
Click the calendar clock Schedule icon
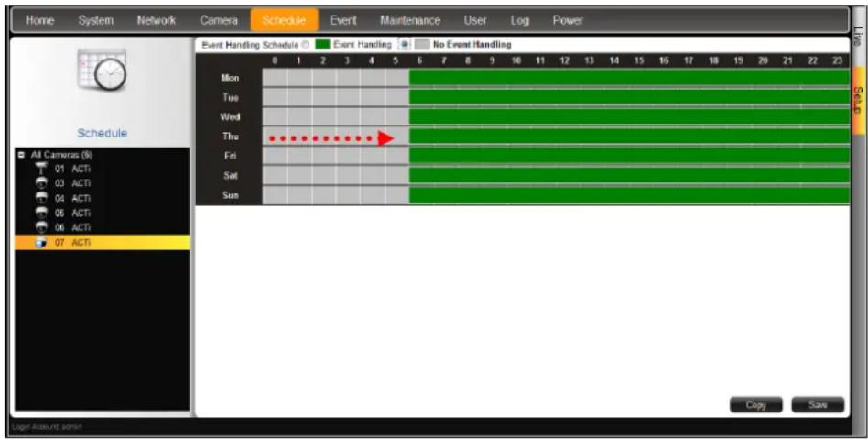pos(102,71)
